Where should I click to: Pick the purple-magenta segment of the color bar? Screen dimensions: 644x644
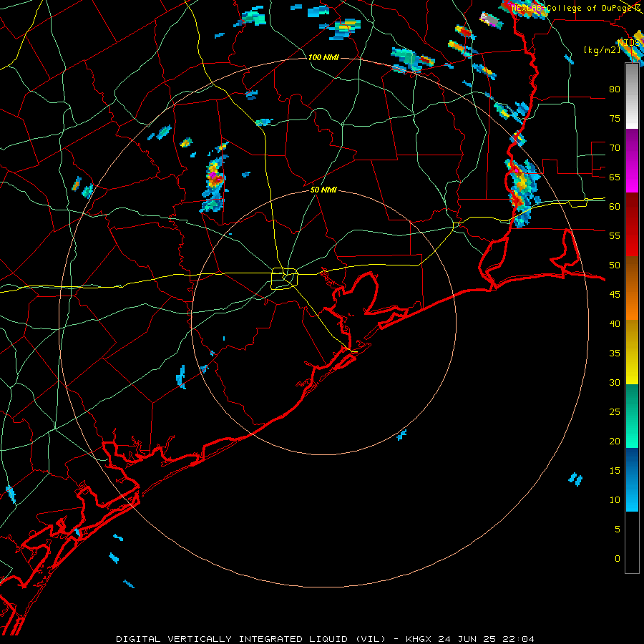632,161
